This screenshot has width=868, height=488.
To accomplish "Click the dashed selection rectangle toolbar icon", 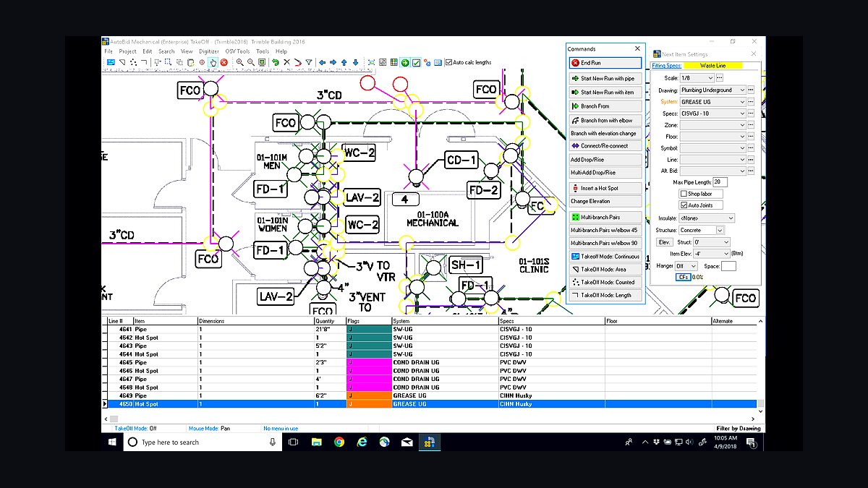I will pos(168,62).
